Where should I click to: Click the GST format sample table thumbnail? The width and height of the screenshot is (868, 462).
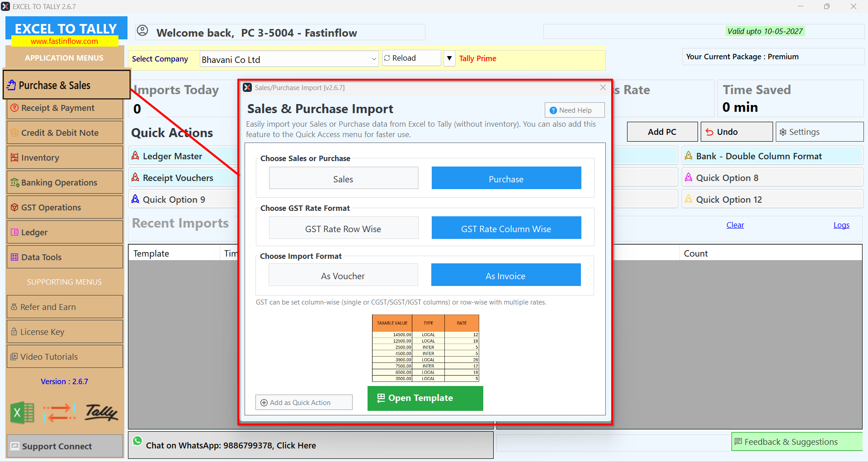425,348
